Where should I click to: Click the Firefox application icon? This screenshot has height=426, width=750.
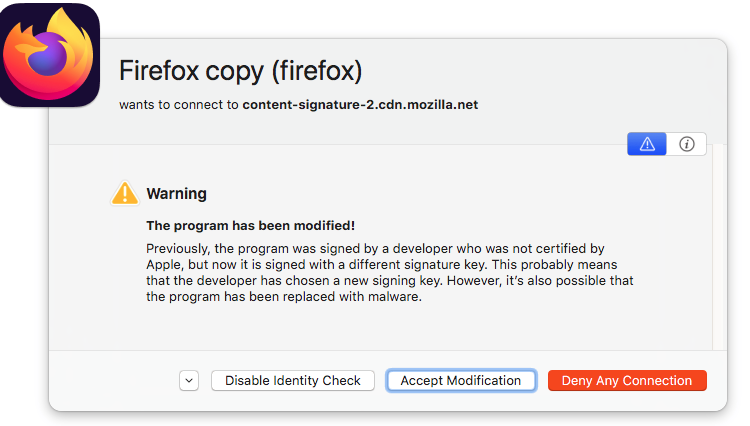[50, 55]
